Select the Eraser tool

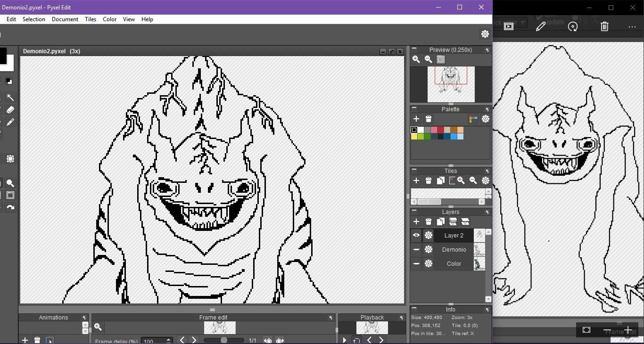coord(10,110)
